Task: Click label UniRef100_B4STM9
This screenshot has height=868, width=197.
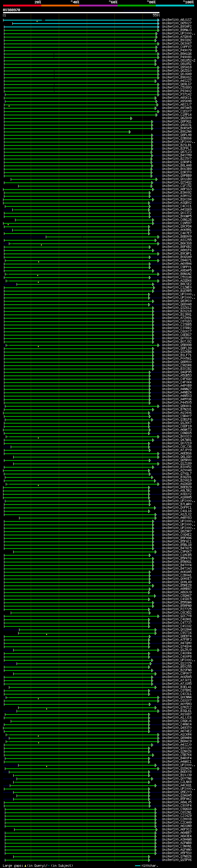Action: pyautogui.click(x=177, y=155)
